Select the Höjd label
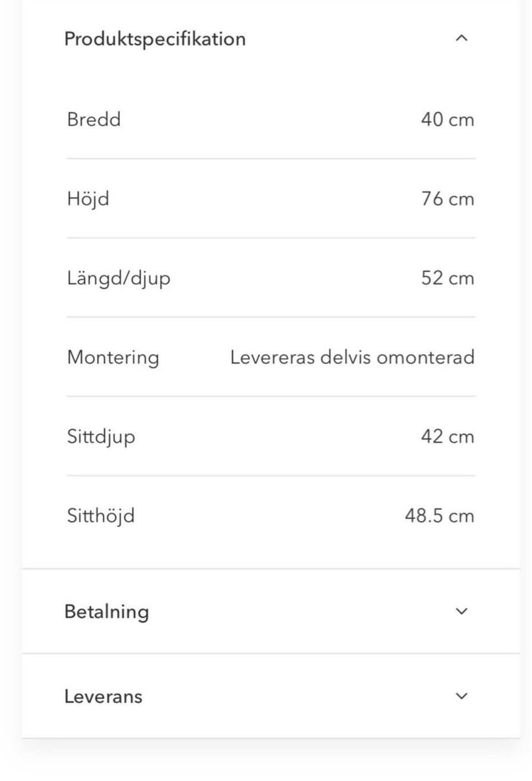The image size is (532, 781). (x=88, y=198)
